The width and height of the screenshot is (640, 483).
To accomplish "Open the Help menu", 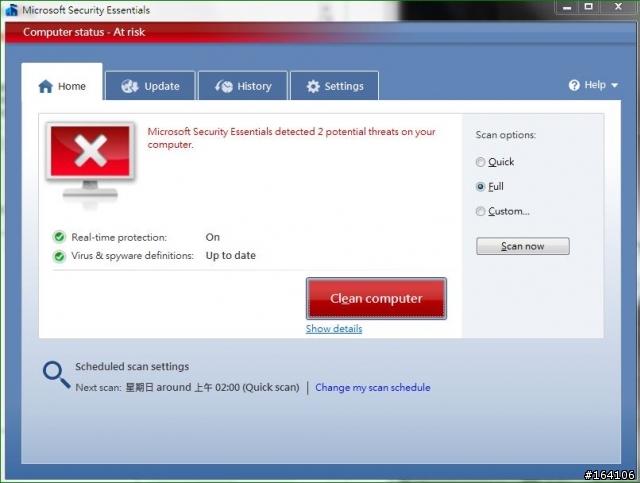I will pyautogui.click(x=593, y=85).
